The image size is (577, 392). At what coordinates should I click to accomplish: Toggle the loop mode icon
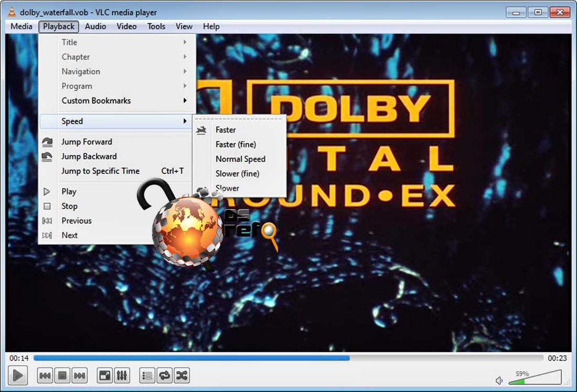click(165, 375)
